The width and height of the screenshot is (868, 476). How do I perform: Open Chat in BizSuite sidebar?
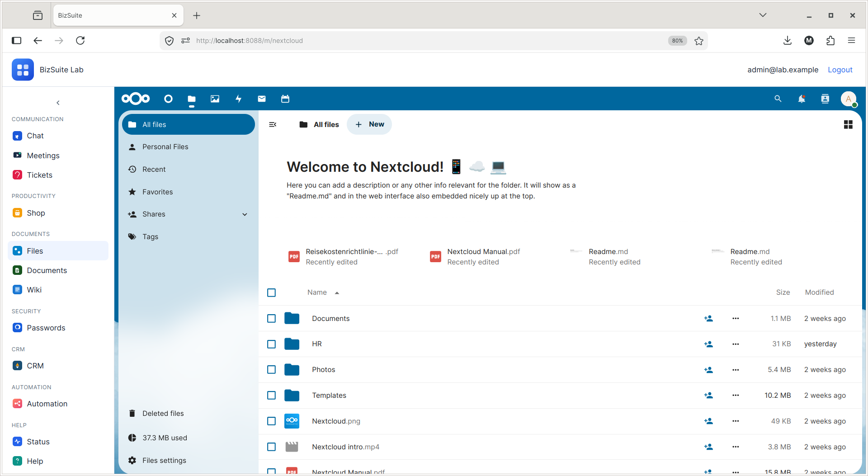[x=58, y=136]
